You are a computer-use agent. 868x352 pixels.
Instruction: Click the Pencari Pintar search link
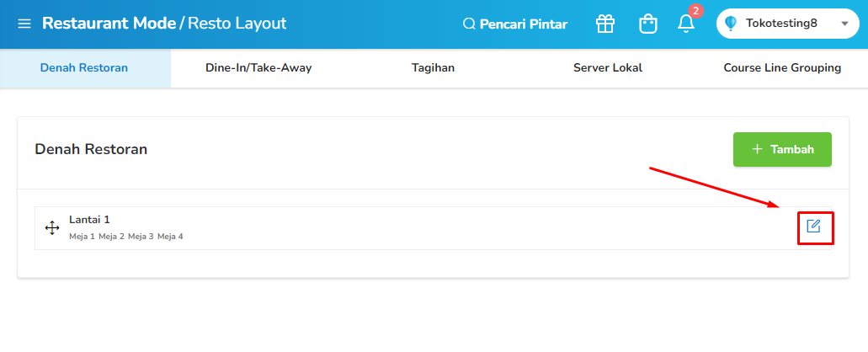[x=514, y=24]
